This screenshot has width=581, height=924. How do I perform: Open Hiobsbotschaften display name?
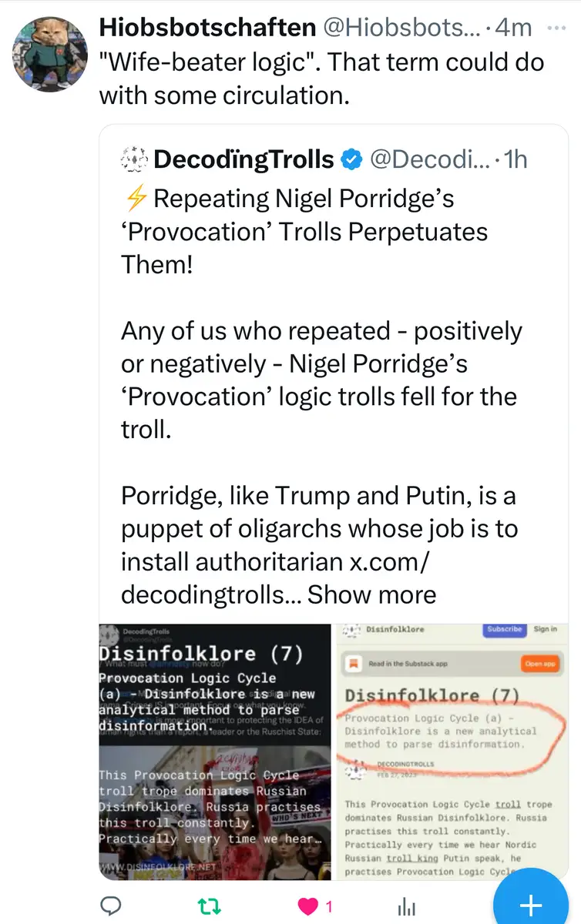[x=207, y=28]
